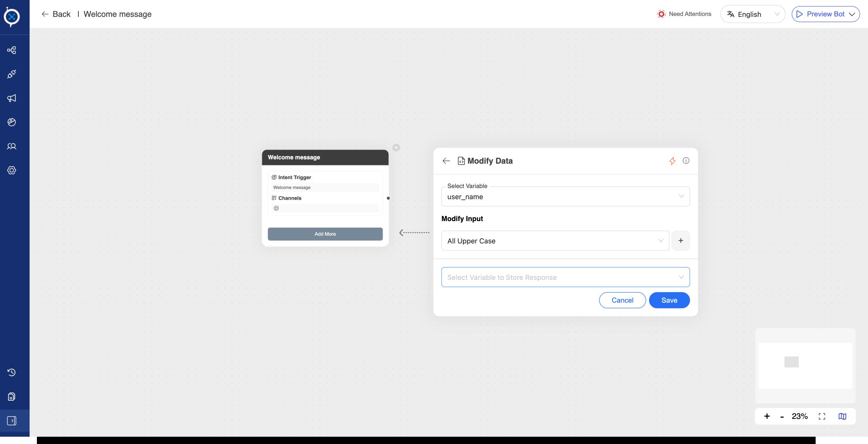Viewport: 868px width, 444px height.
Task: Click the bot platform logo
Action: [x=12, y=17]
